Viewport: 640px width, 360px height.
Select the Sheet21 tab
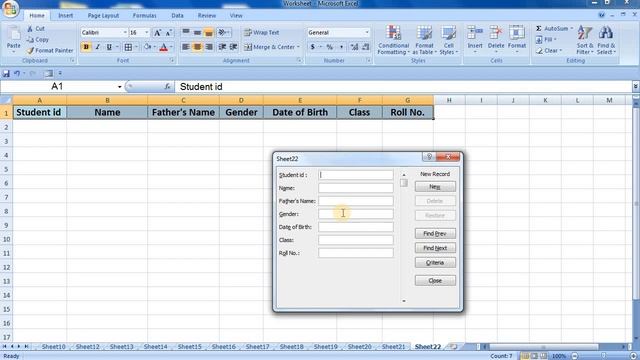[393, 347]
